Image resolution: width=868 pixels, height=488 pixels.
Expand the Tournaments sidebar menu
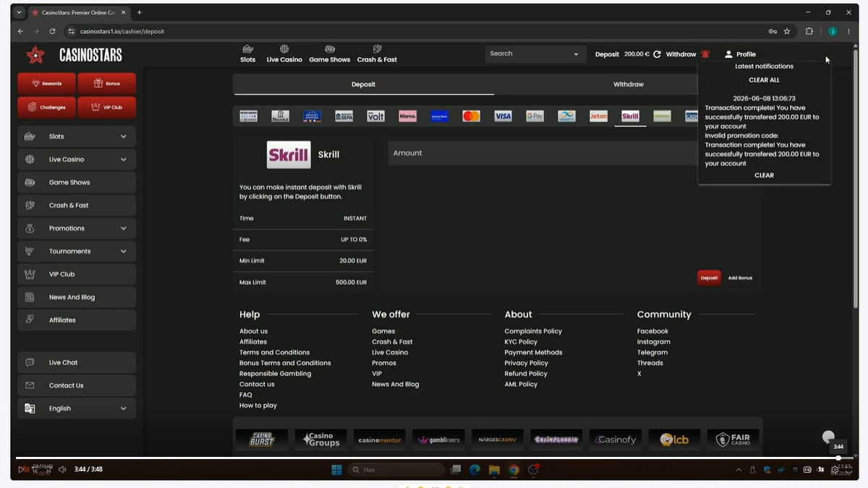(124, 252)
